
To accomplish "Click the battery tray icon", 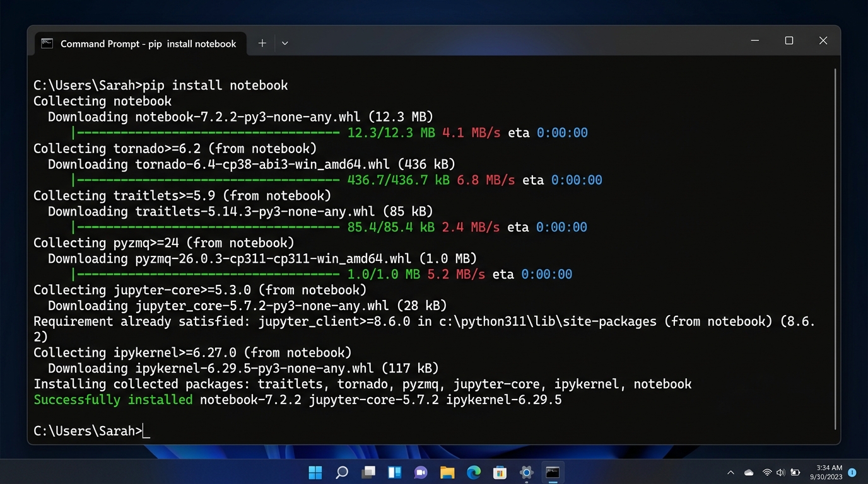I will click(x=795, y=473).
